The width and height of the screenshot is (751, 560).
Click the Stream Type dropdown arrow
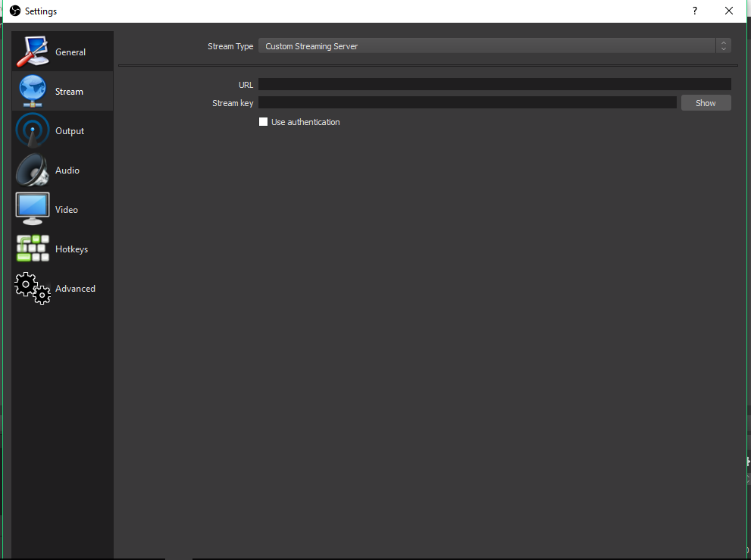click(724, 45)
